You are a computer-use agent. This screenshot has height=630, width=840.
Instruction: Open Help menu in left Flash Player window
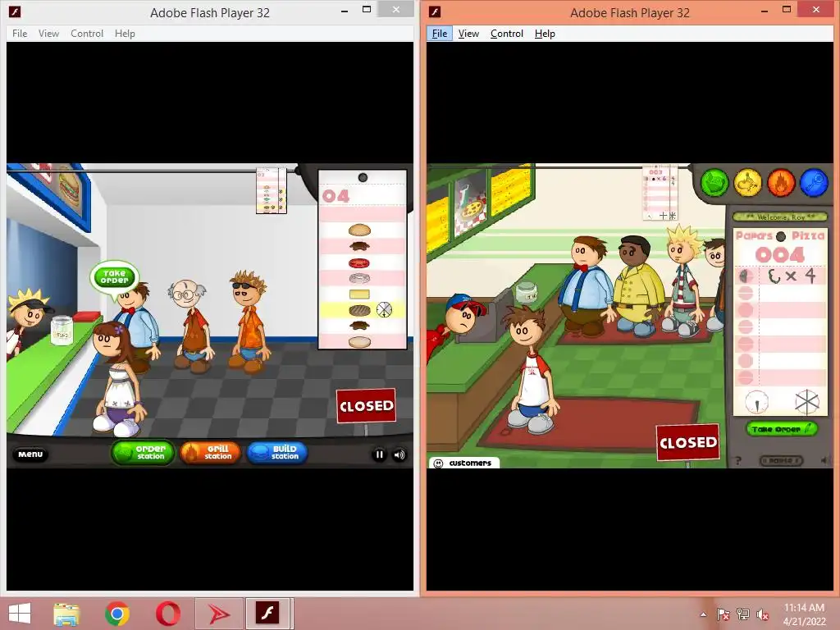pyautogui.click(x=125, y=33)
